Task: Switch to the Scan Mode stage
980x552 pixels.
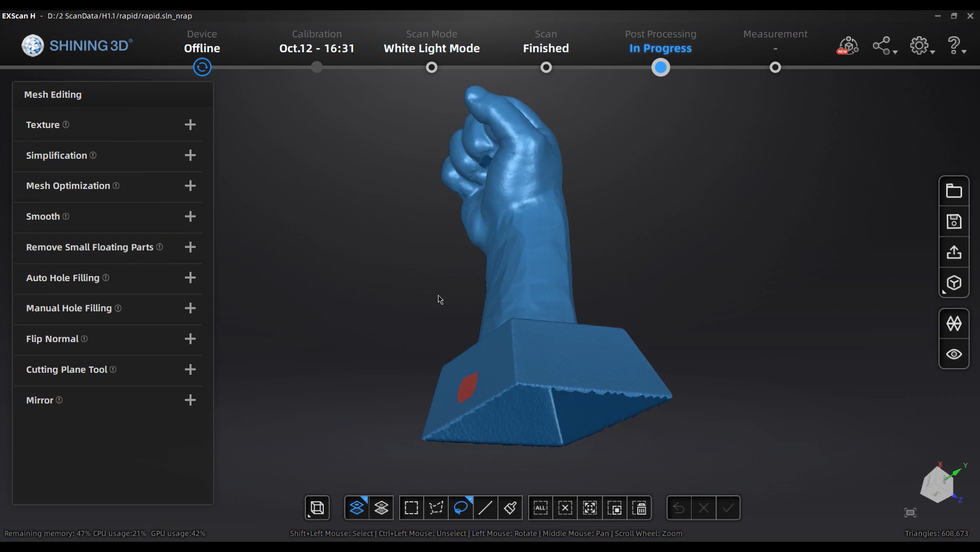Action: pos(432,67)
